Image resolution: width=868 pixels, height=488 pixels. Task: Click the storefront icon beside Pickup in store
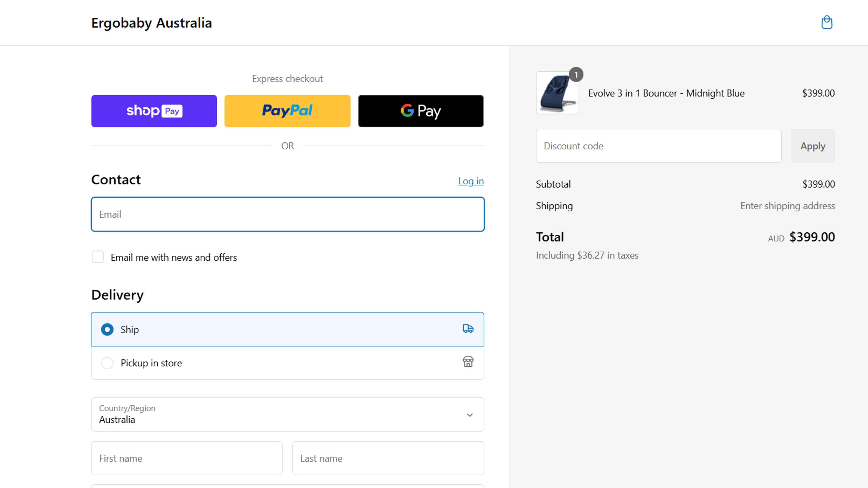tap(468, 362)
